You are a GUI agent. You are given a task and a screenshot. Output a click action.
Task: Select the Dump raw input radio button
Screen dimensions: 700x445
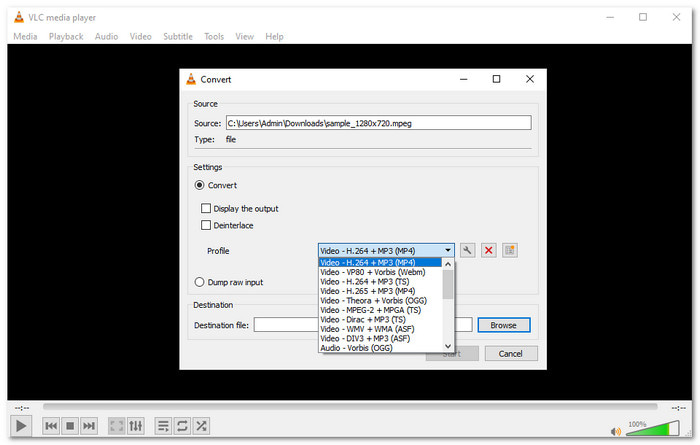click(x=200, y=282)
